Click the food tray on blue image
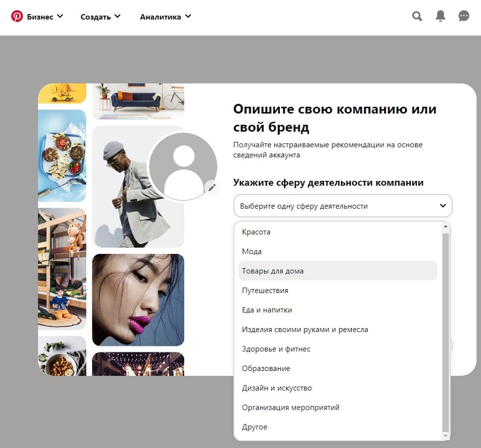481x448 pixels. (x=62, y=156)
